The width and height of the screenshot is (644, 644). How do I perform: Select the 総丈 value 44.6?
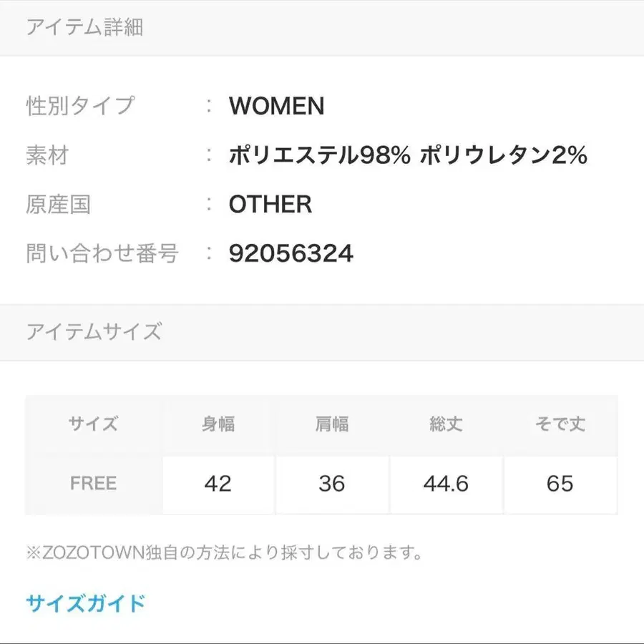pos(446,484)
